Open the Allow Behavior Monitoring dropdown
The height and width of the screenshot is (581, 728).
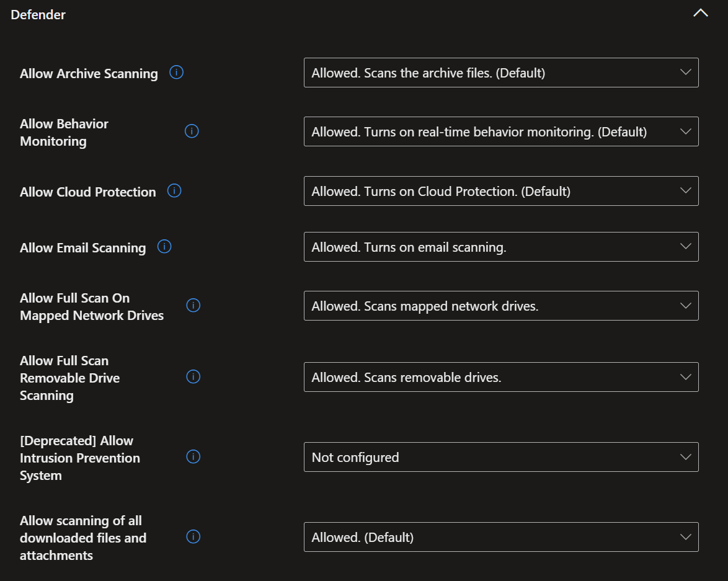click(x=501, y=131)
